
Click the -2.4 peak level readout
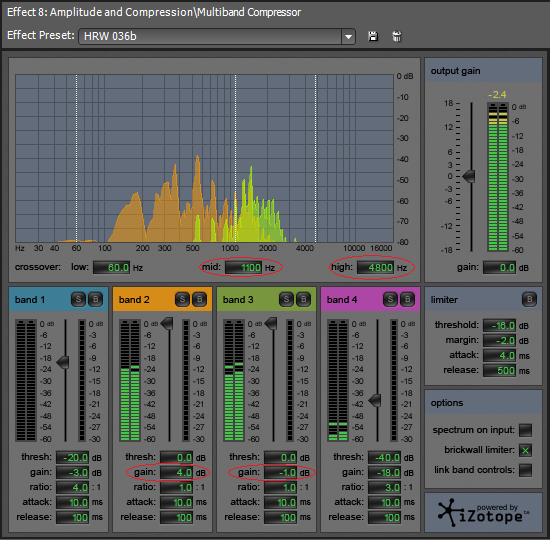click(497, 95)
